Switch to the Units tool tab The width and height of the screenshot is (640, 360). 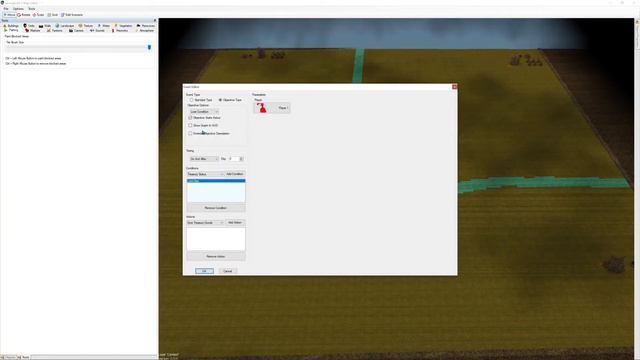point(29,26)
